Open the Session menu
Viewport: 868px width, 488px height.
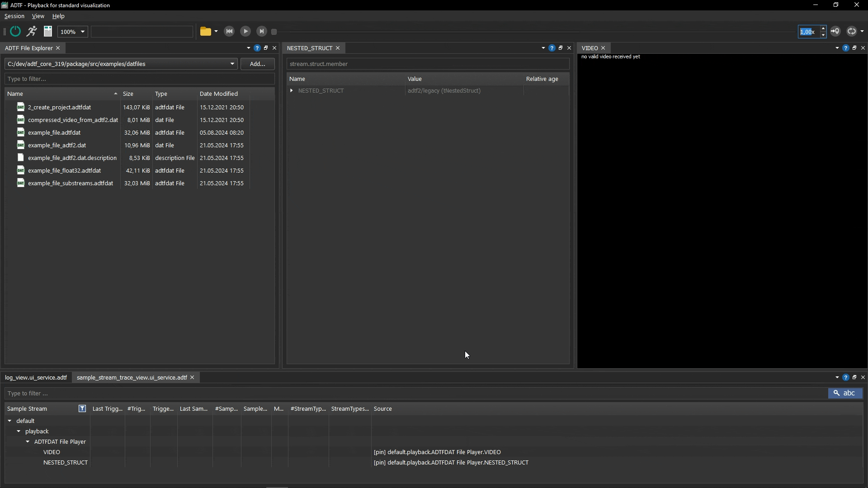point(14,16)
